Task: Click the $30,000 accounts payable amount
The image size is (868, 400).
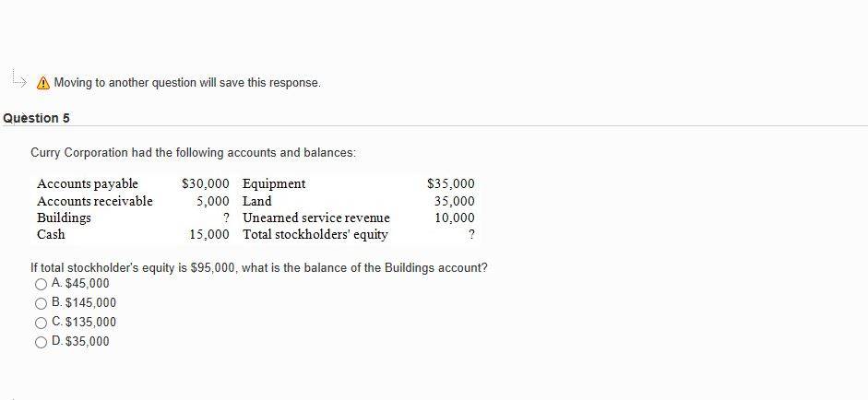Action: pos(206,183)
